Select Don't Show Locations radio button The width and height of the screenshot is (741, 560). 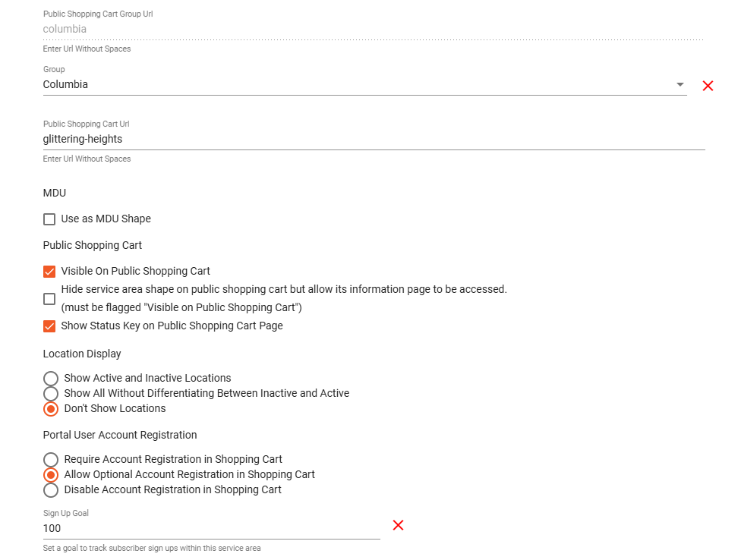coord(51,408)
